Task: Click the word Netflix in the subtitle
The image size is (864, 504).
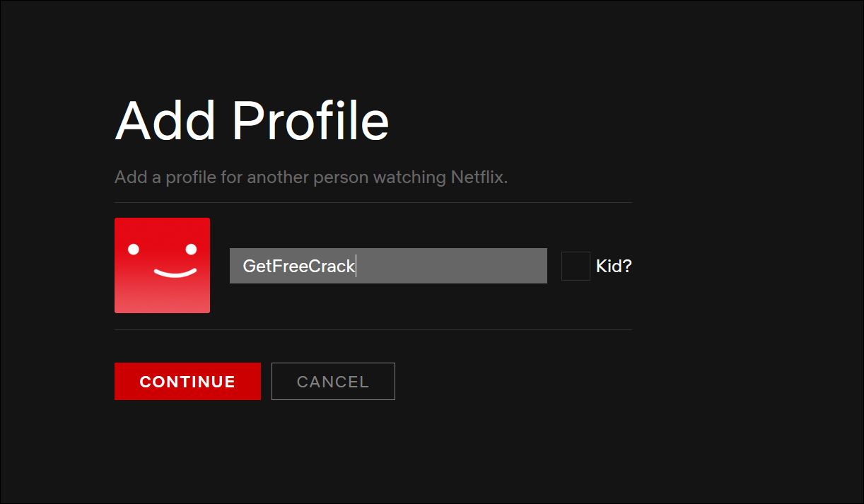Action: 479,177
